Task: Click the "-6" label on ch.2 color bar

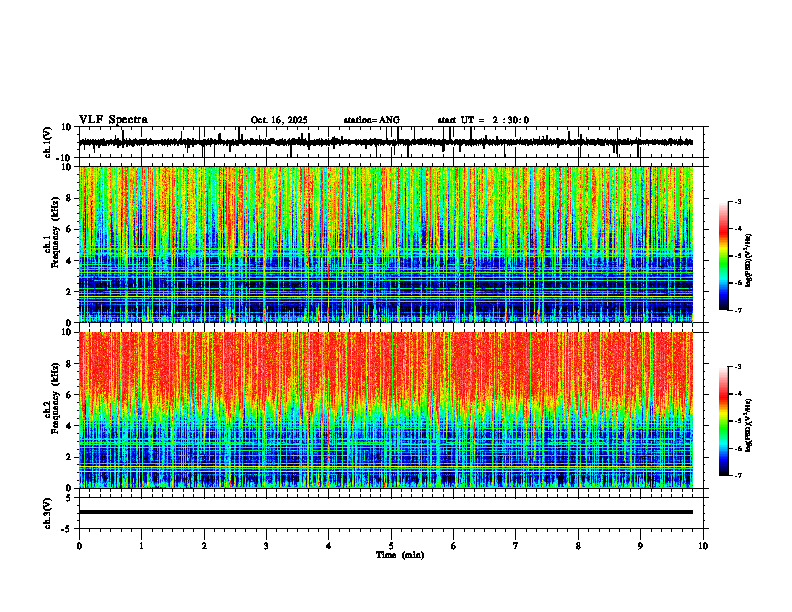Action: click(x=738, y=448)
